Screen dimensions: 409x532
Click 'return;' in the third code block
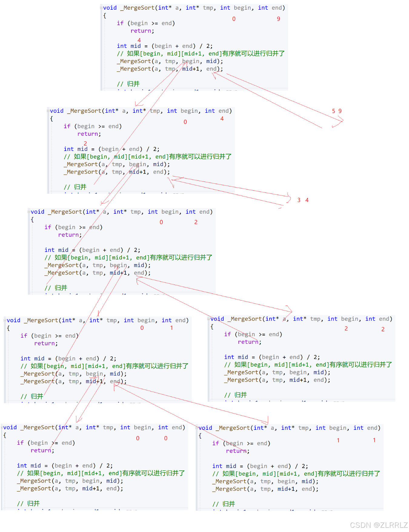pos(70,235)
